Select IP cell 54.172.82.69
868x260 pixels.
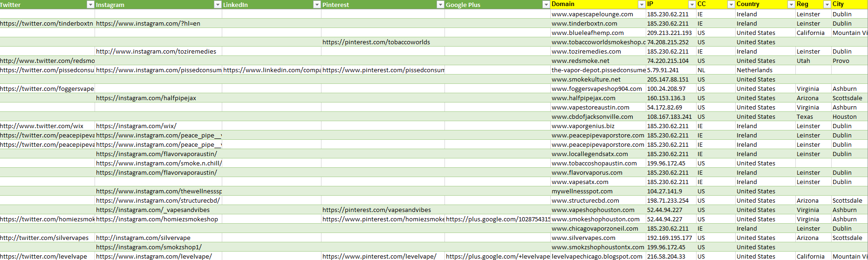pos(671,107)
